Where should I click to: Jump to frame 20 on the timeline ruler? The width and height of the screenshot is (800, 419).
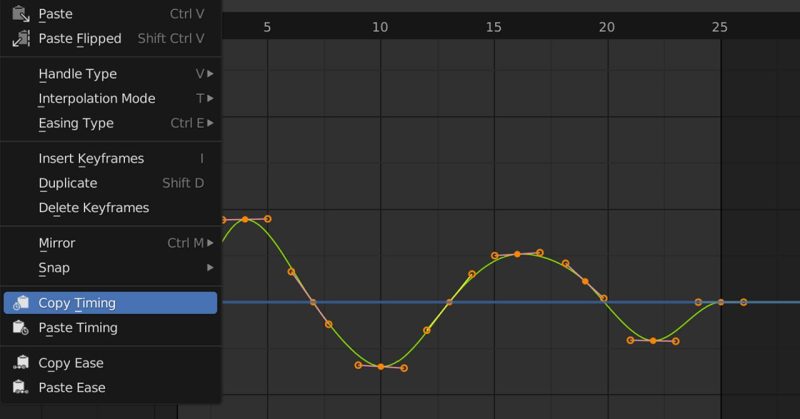pos(607,27)
